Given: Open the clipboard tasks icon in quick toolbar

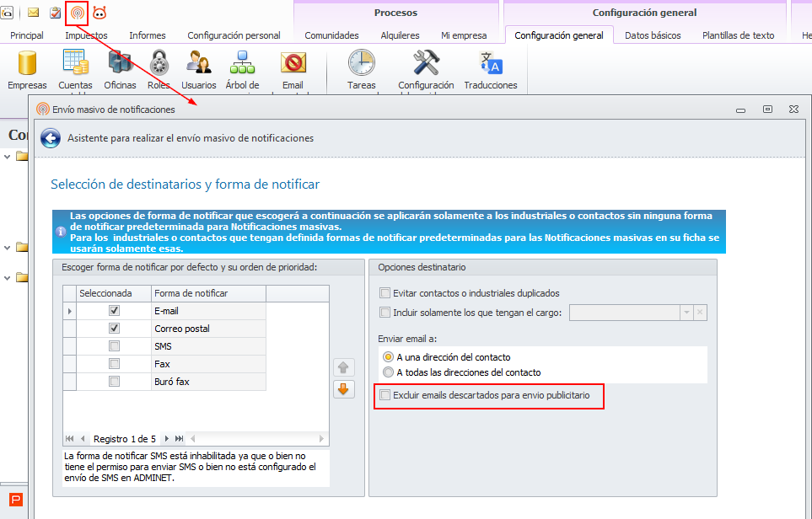Looking at the screenshot, I should (56, 13).
